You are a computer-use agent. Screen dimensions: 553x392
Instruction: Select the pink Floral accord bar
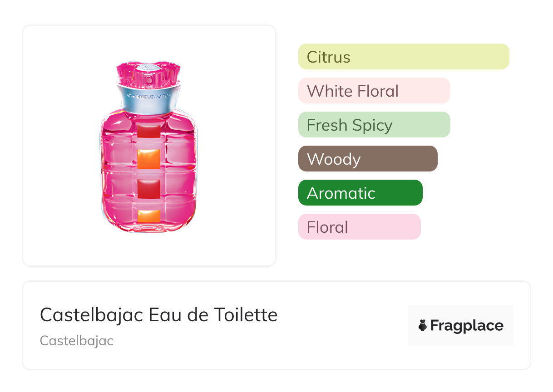tap(359, 227)
